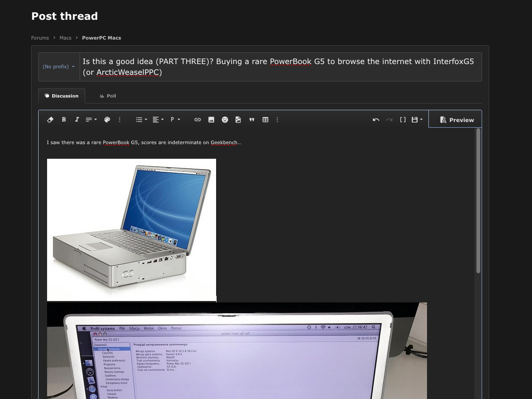Screen dimensions: 532x399
Task: Go to the Forums breadcrumb link
Action: coord(40,38)
